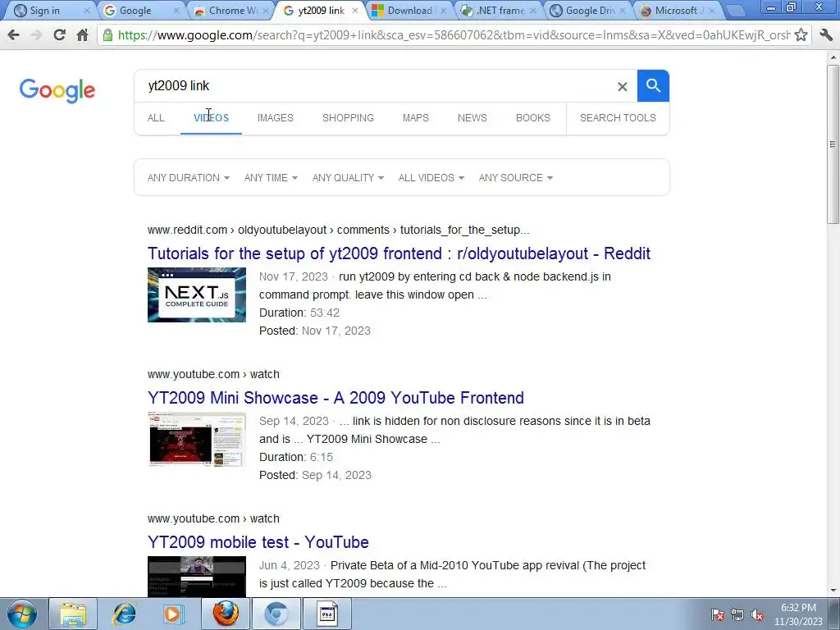The width and height of the screenshot is (840, 630).
Task: Click the NEXT.js Complete Guide thumbnail
Action: click(x=197, y=294)
